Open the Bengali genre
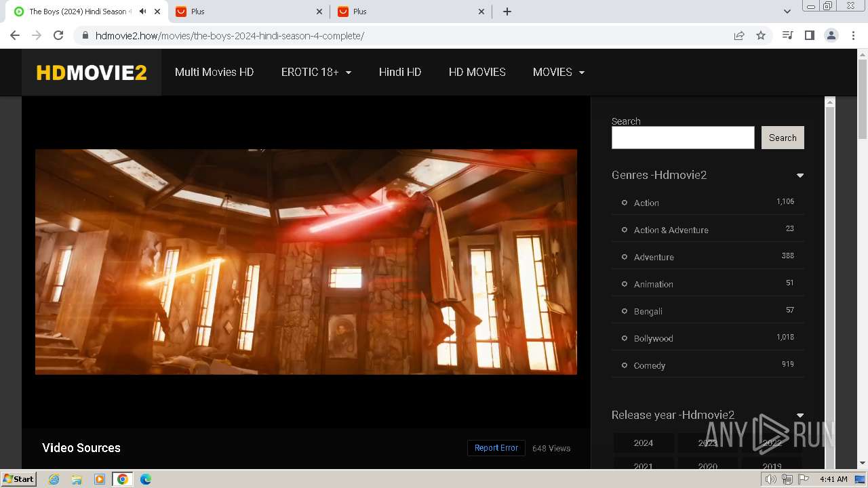The image size is (868, 488). 648,311
